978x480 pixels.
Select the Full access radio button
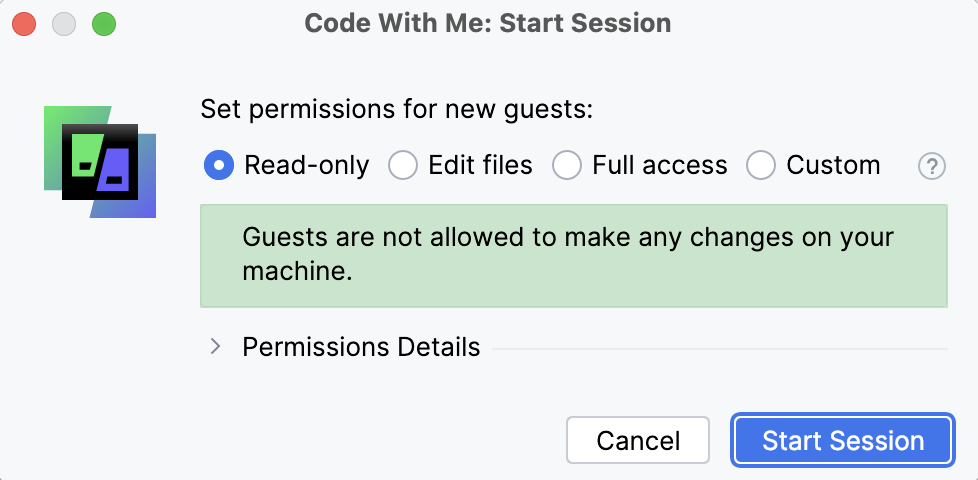567,165
